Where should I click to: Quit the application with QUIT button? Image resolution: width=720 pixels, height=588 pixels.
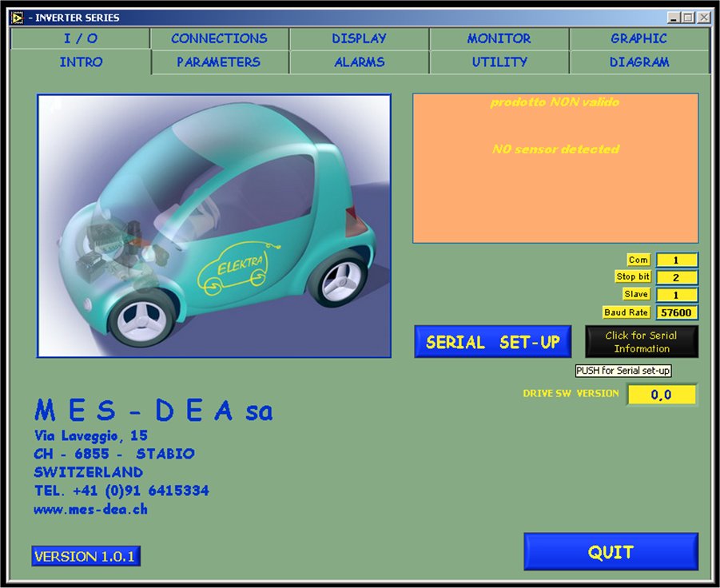point(611,552)
